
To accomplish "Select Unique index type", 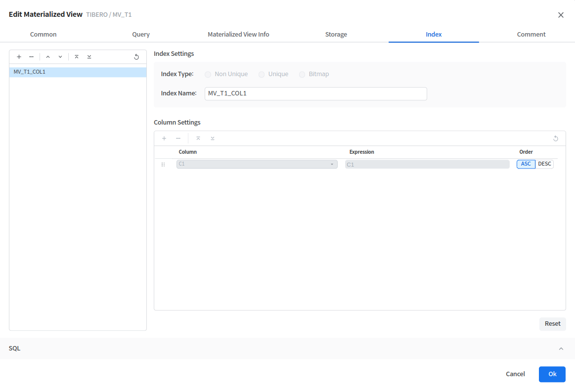I will coord(262,74).
